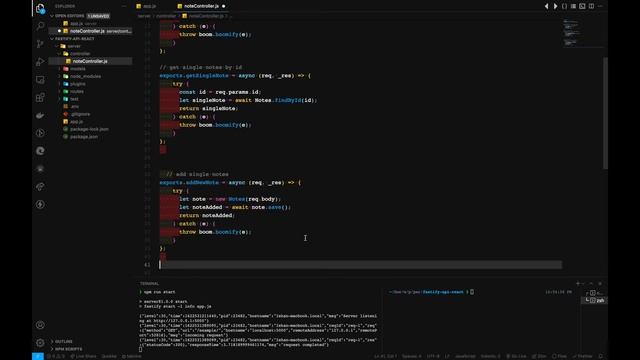Change Spaces indentation setting in status bar
Screen dimensions: 640x360
pyautogui.click(x=411, y=356)
